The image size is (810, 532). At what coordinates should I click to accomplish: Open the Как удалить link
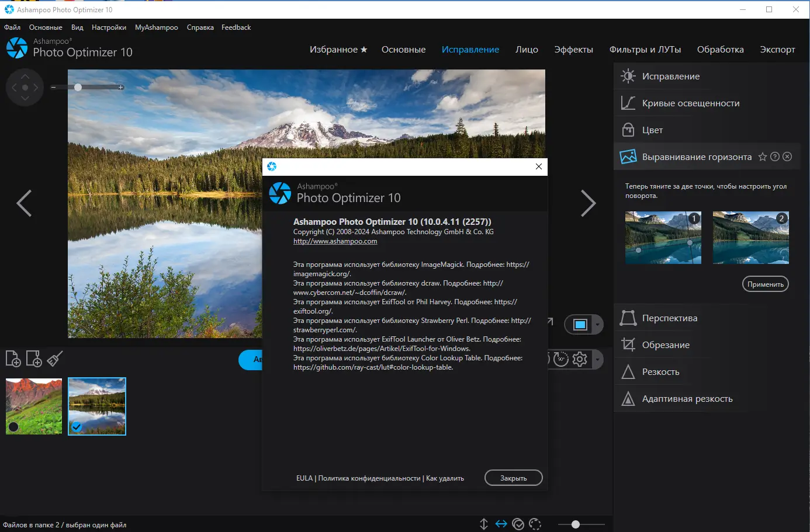(x=445, y=478)
